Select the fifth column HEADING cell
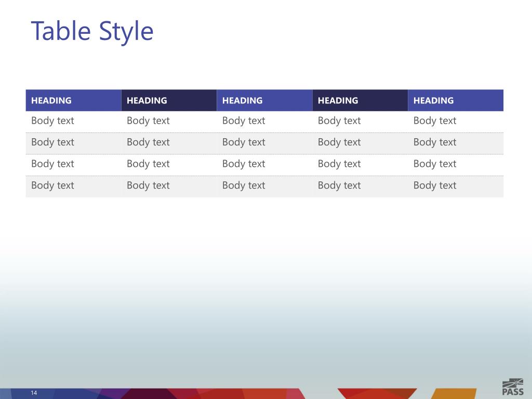 [x=456, y=100]
